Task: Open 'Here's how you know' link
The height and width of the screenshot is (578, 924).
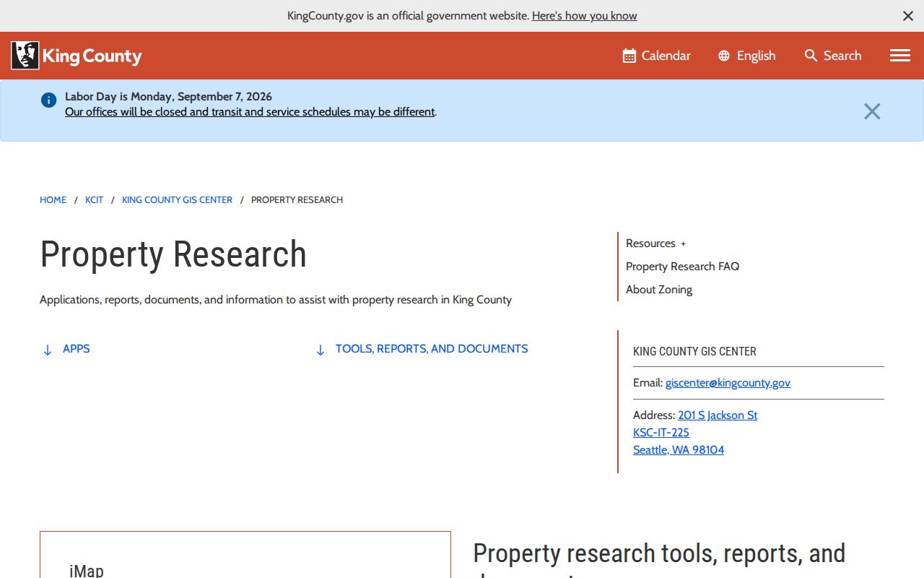Action: [585, 16]
